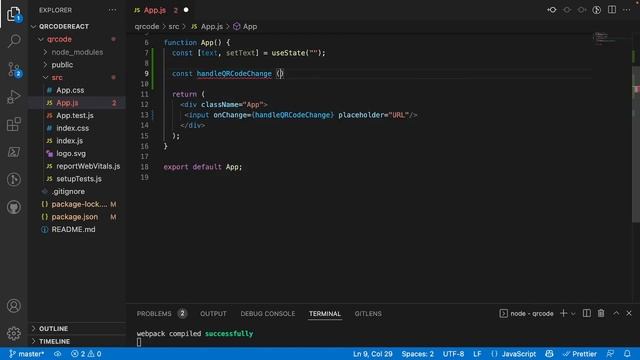Open index.js in the explorer
The image size is (640, 360).
tap(69, 141)
